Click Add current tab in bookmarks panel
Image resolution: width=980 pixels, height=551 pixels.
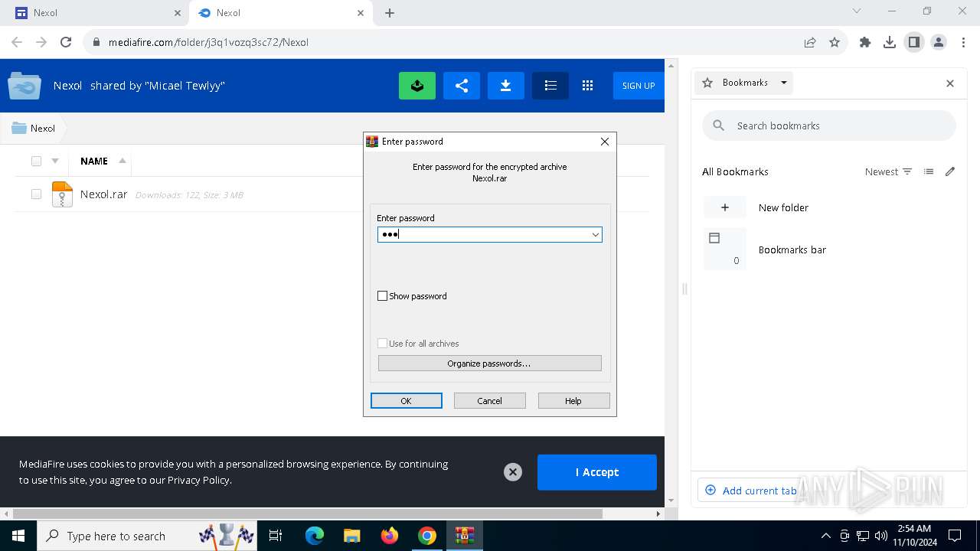click(x=751, y=491)
